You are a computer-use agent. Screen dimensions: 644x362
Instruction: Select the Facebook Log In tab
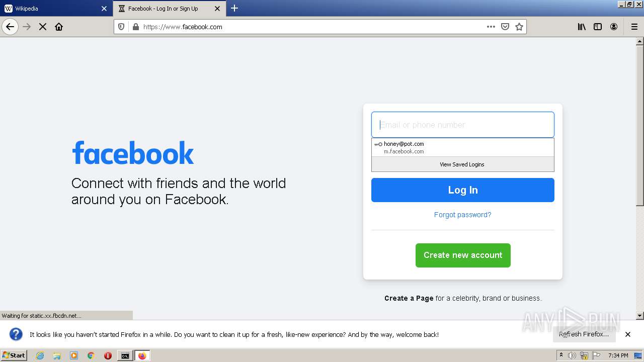tap(170, 9)
